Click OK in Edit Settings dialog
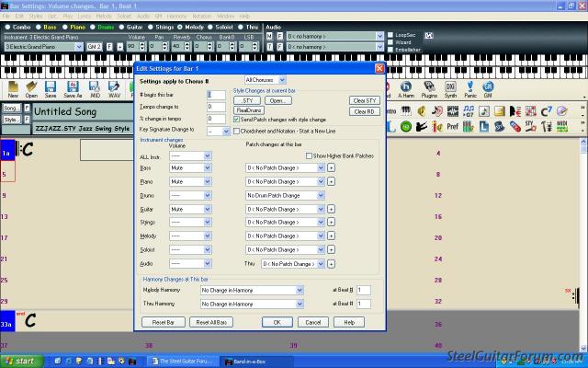 click(x=277, y=322)
